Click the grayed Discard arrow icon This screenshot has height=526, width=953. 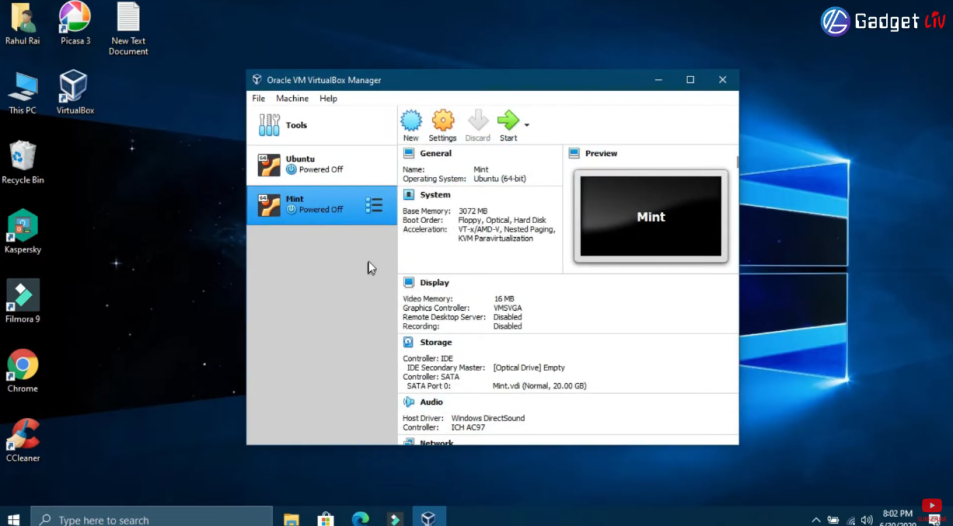(478, 120)
